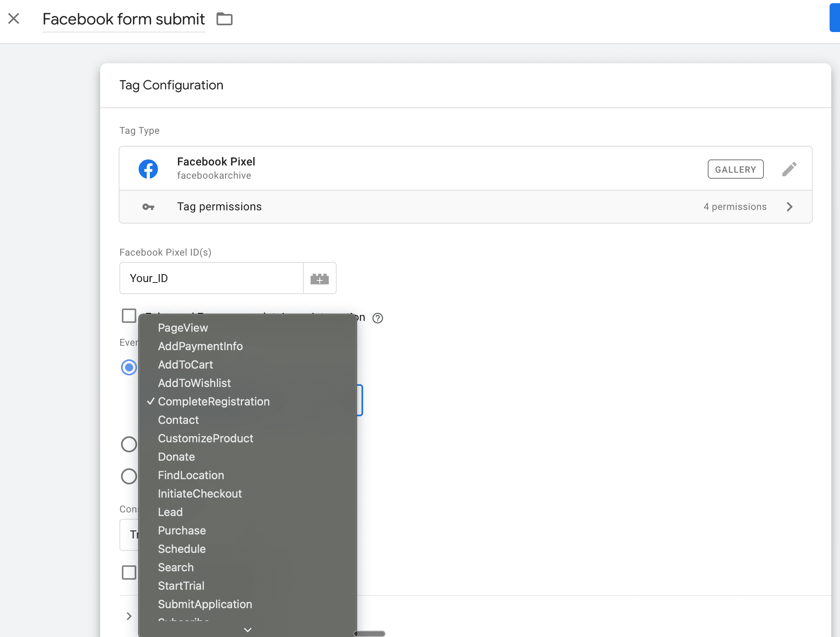Open the '4 permissions' details
The height and width of the screenshot is (637, 840).
735,207
